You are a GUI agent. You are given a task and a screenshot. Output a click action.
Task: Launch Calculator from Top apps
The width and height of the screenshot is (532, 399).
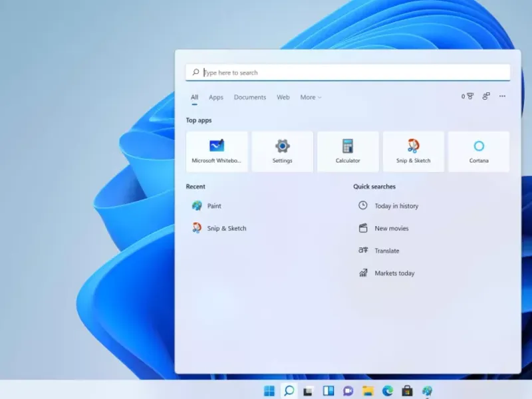point(348,151)
